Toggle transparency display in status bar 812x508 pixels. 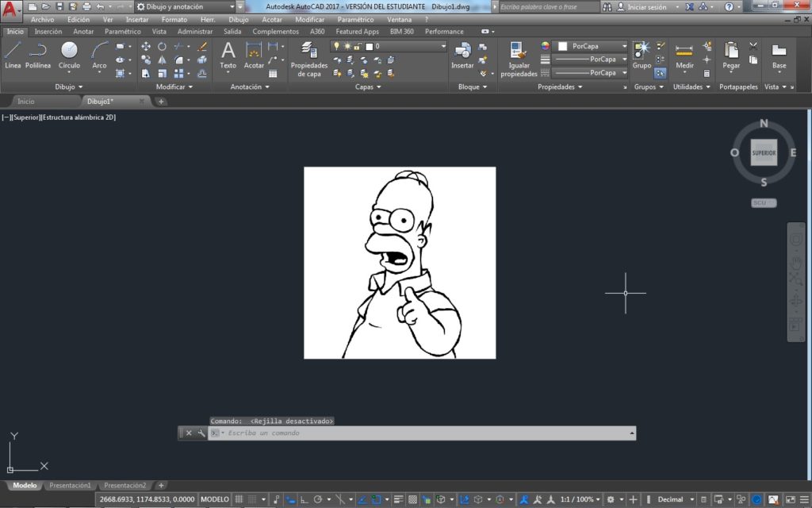412,499
